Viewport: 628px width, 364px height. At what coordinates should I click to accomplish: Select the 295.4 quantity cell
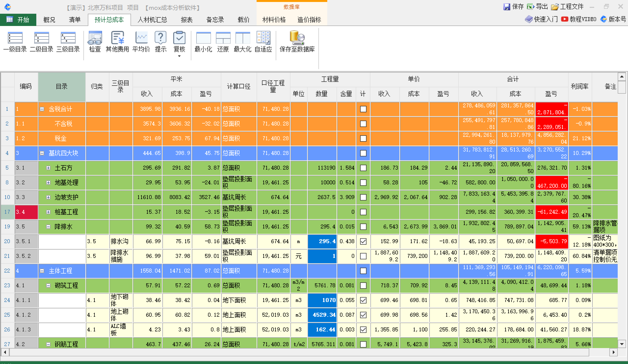pyautogui.click(x=322, y=241)
